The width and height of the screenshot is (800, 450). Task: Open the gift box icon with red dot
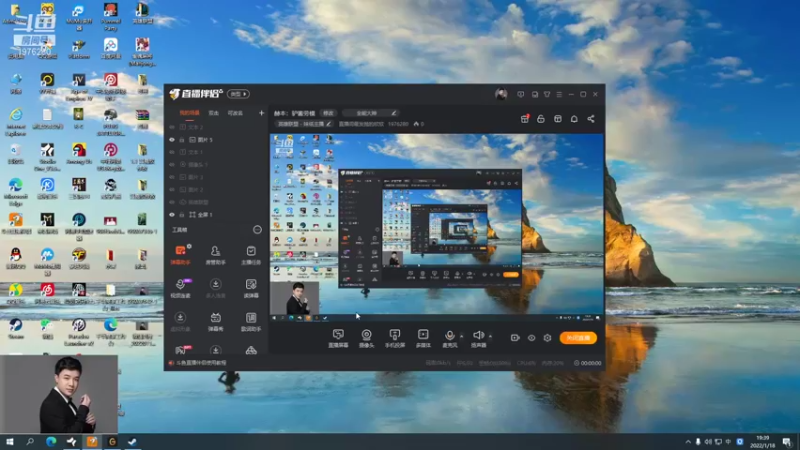(x=524, y=119)
